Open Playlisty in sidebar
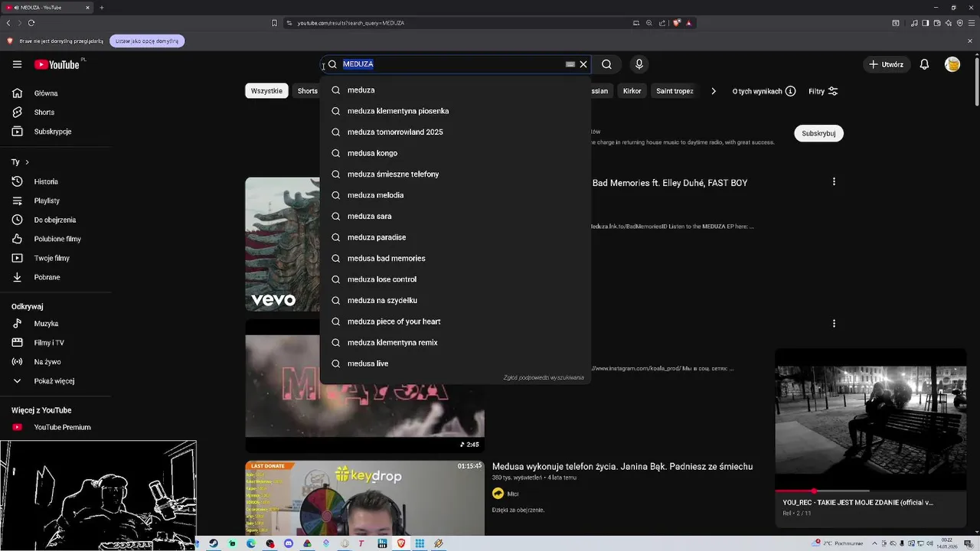The height and width of the screenshot is (551, 980). tap(55, 201)
